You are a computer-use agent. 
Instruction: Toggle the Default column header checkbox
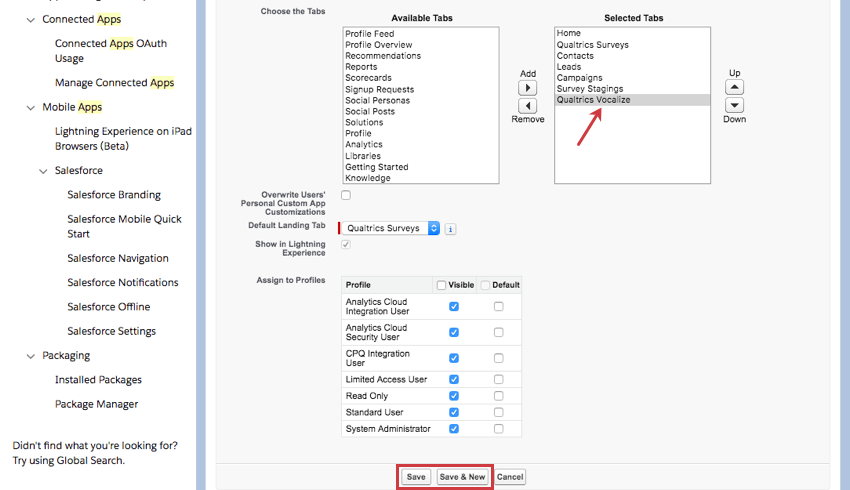pyautogui.click(x=485, y=285)
